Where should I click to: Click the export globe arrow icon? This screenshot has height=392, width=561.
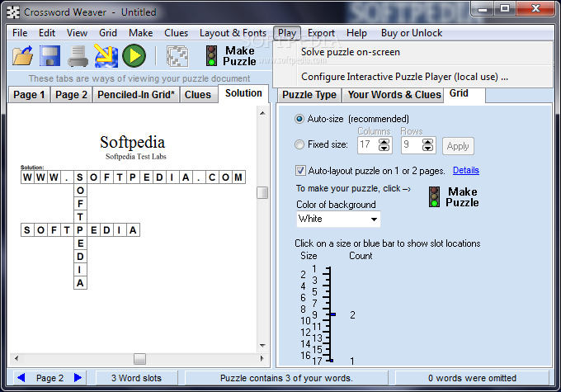(106, 55)
